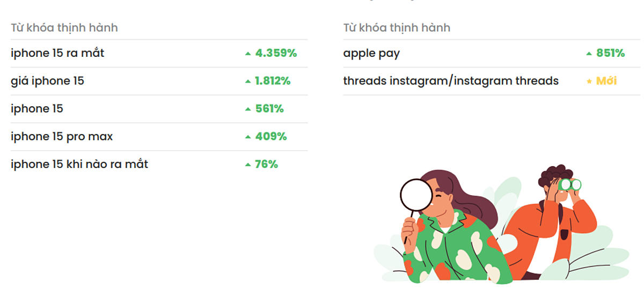Click the up arrow next to 1.812%
Screen dimensions: 644x289
[248, 81]
